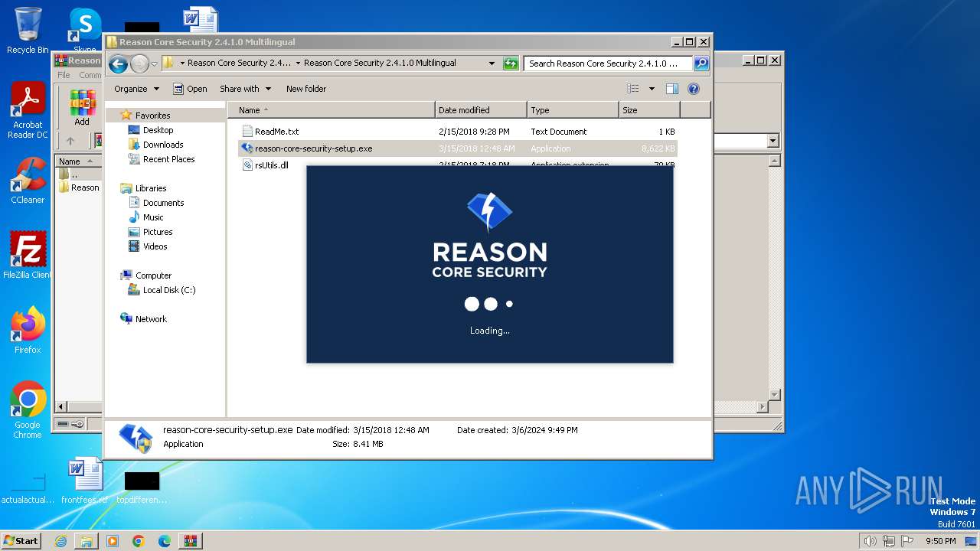
Task: Open the FileZilla Client desktop shortcut
Action: pyautogui.click(x=28, y=256)
